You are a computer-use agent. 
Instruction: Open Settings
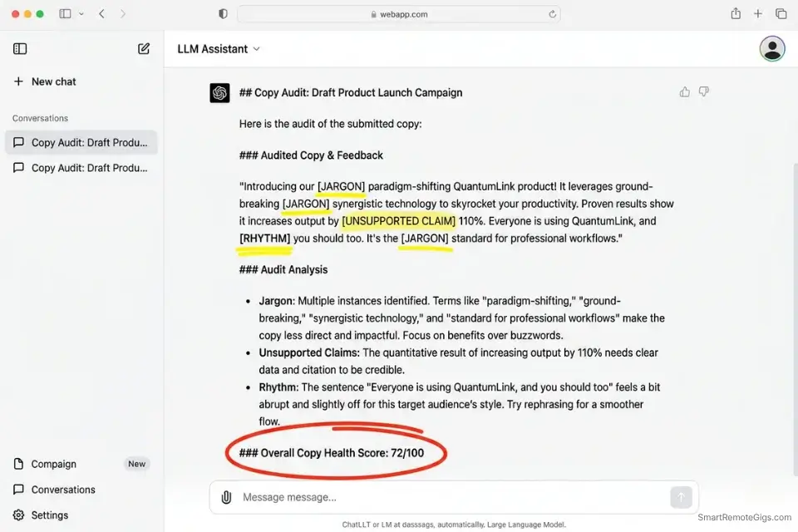tap(41, 515)
